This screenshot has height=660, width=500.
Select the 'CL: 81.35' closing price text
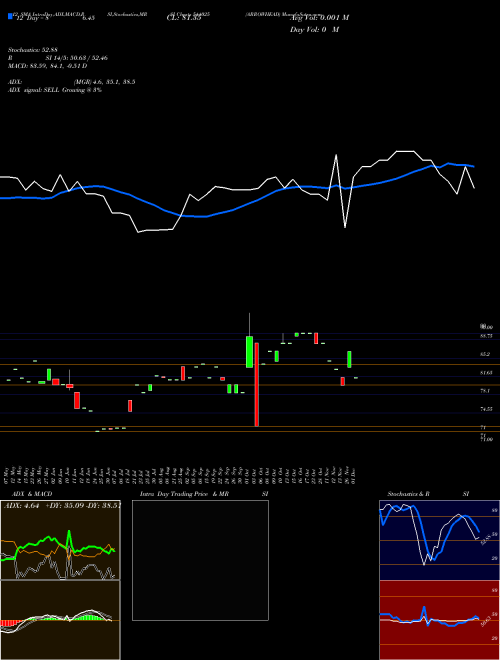point(184,18)
